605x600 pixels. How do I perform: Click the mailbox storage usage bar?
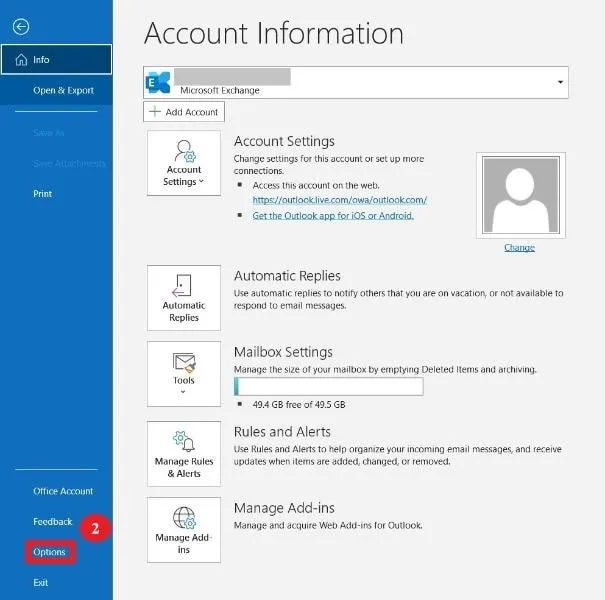point(328,387)
